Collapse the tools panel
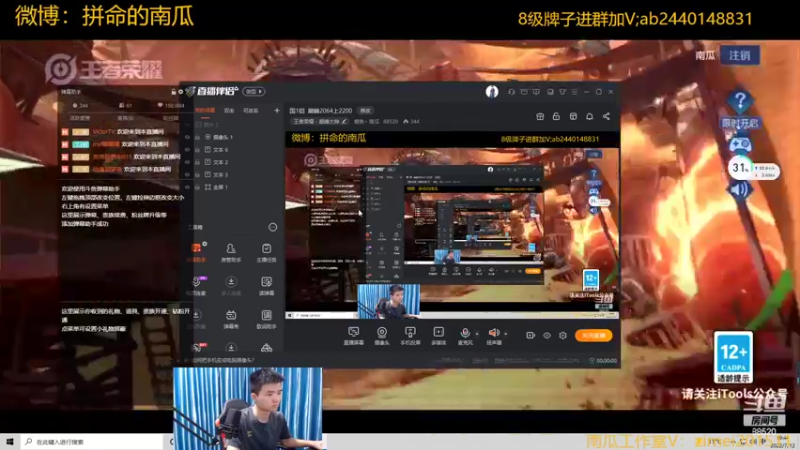The width and height of the screenshot is (800, 450). [273, 227]
